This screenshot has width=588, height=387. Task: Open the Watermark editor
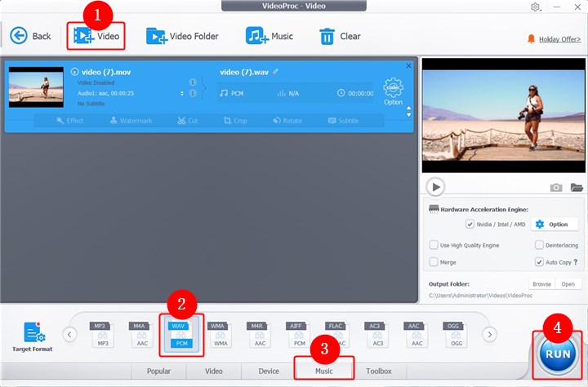(x=131, y=121)
